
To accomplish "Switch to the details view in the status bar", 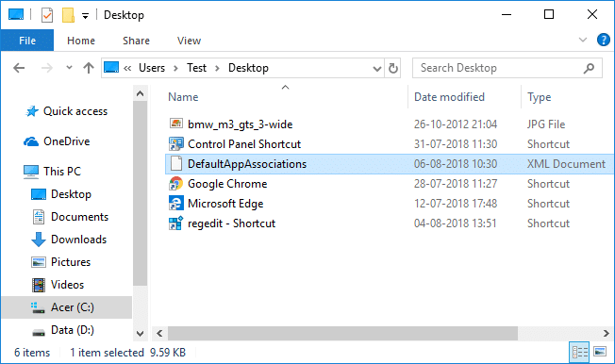I will coord(580,352).
